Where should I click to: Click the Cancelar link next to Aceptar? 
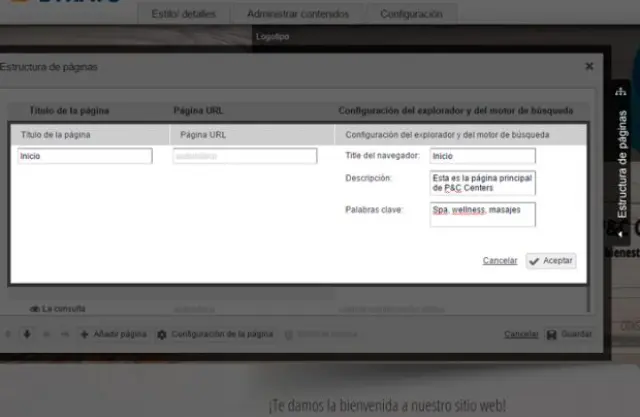click(499, 260)
